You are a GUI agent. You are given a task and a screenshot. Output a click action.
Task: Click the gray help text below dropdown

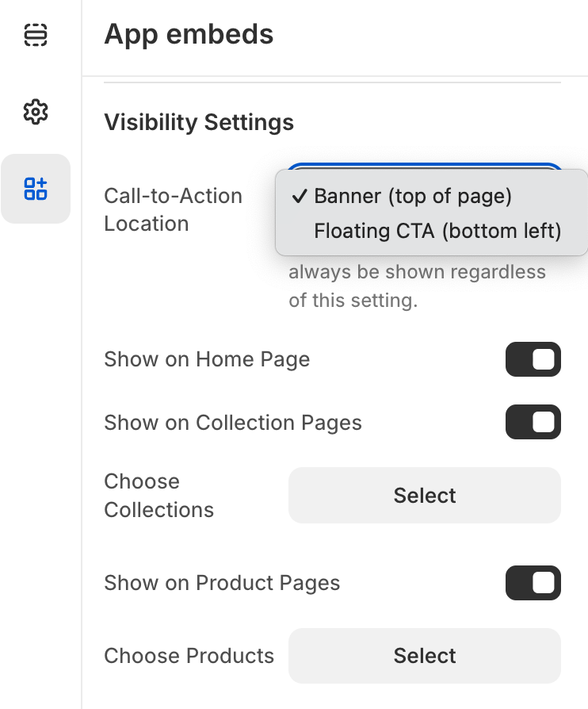(417, 286)
